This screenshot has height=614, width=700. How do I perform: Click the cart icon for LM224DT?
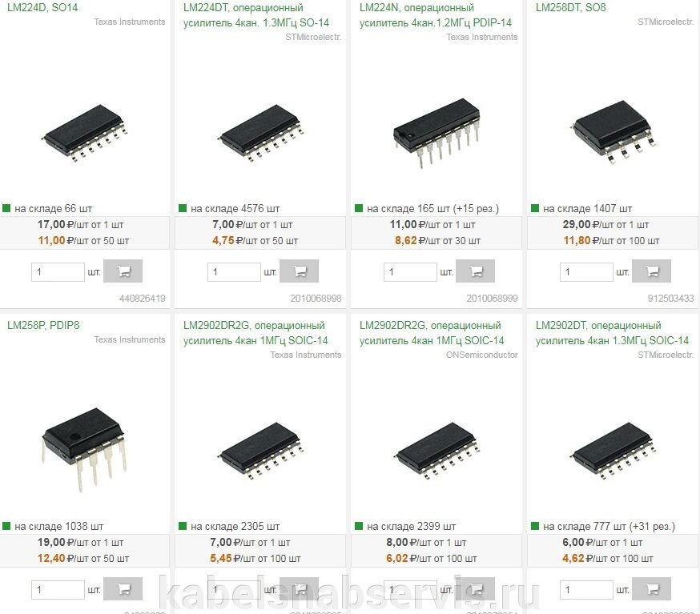point(299,271)
